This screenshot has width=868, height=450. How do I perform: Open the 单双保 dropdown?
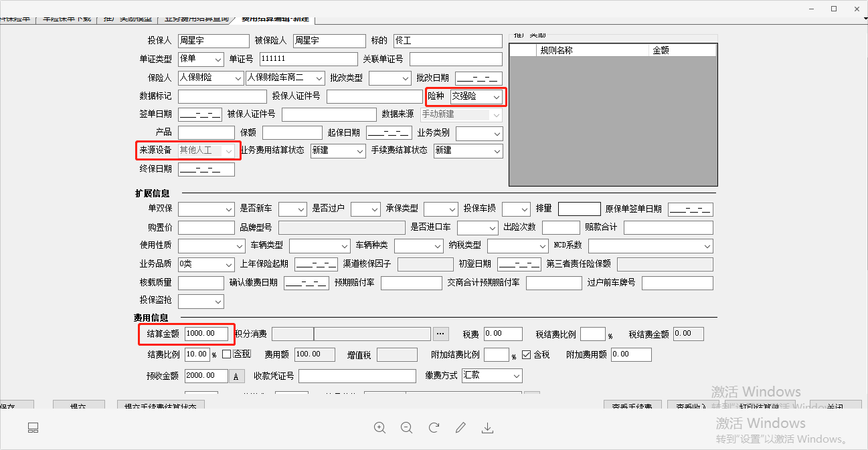(x=206, y=209)
